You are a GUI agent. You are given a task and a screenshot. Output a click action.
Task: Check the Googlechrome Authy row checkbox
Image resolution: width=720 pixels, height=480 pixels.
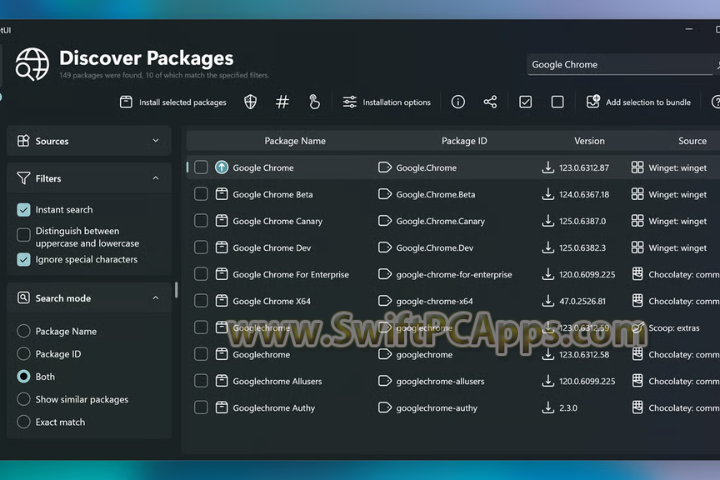(x=201, y=407)
